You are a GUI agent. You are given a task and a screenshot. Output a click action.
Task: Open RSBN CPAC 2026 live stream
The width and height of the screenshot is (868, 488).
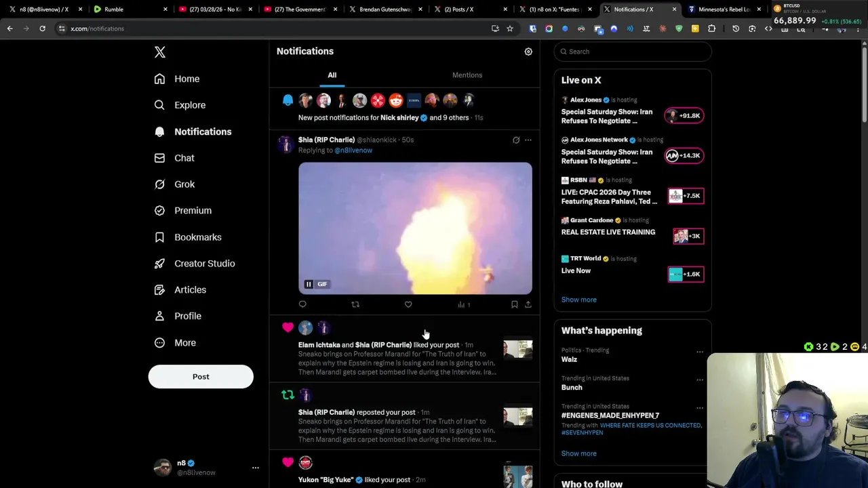pyautogui.click(x=633, y=191)
